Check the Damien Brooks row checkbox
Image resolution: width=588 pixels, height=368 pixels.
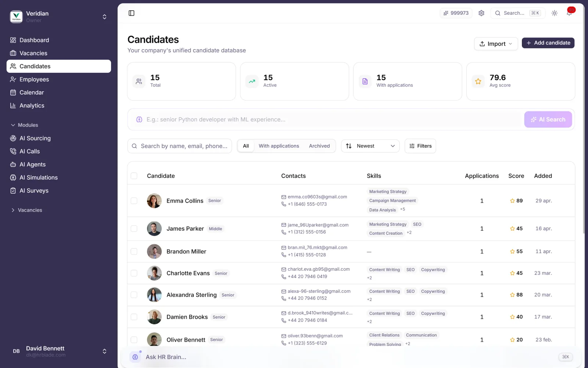(134, 317)
